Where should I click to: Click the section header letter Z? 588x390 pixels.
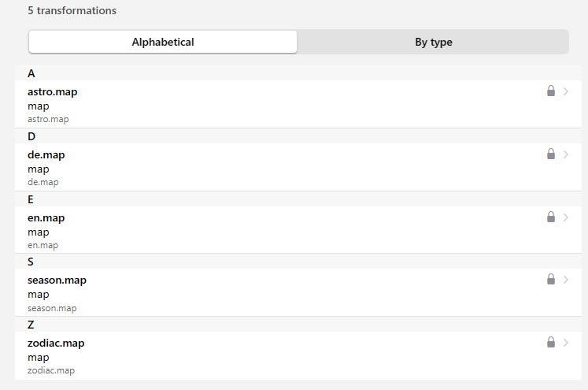31,325
